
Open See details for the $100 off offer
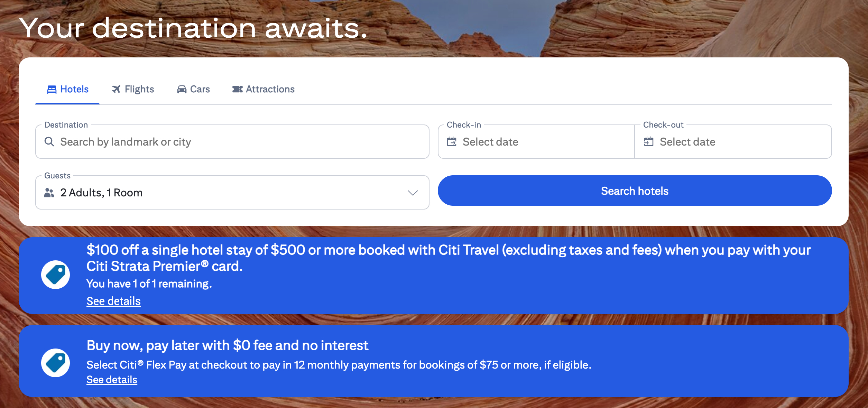[x=113, y=301]
